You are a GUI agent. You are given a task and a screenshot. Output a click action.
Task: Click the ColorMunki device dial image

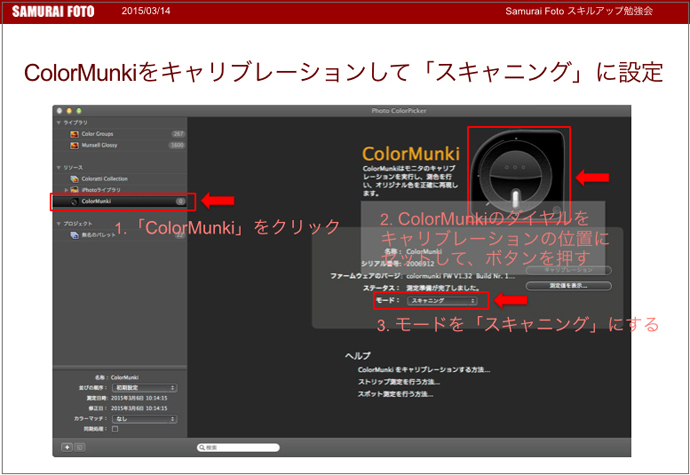point(518,173)
